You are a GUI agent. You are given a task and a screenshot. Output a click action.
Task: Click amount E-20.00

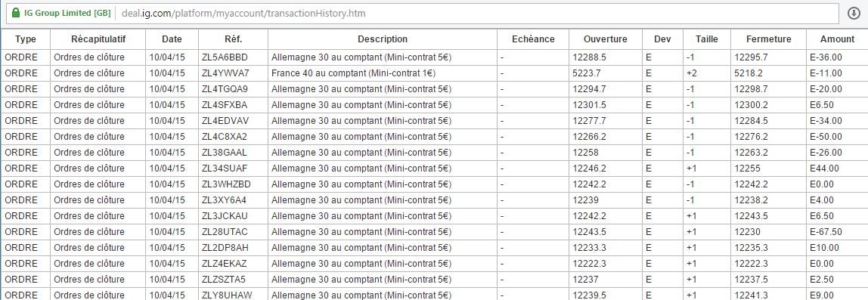[x=826, y=89]
